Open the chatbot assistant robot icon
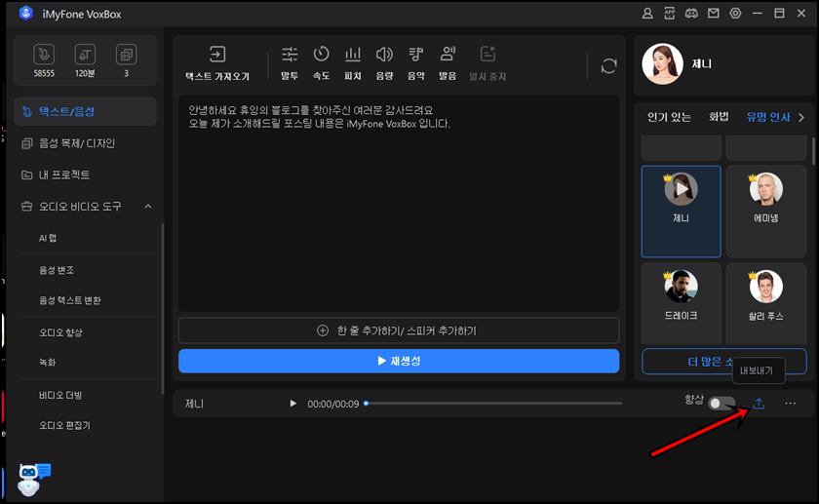 33,479
